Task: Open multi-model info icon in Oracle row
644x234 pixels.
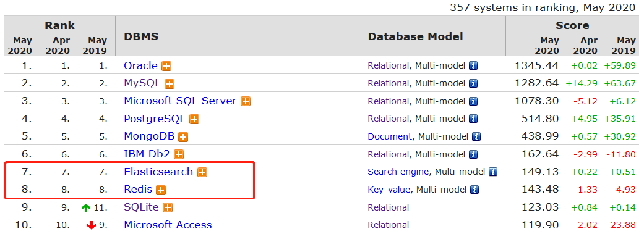Action: pyautogui.click(x=473, y=65)
